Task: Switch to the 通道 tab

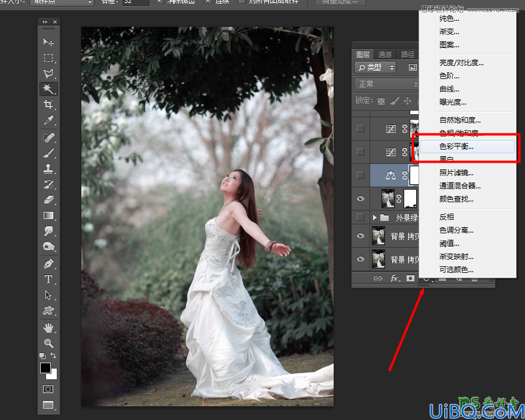Action: pyautogui.click(x=384, y=54)
